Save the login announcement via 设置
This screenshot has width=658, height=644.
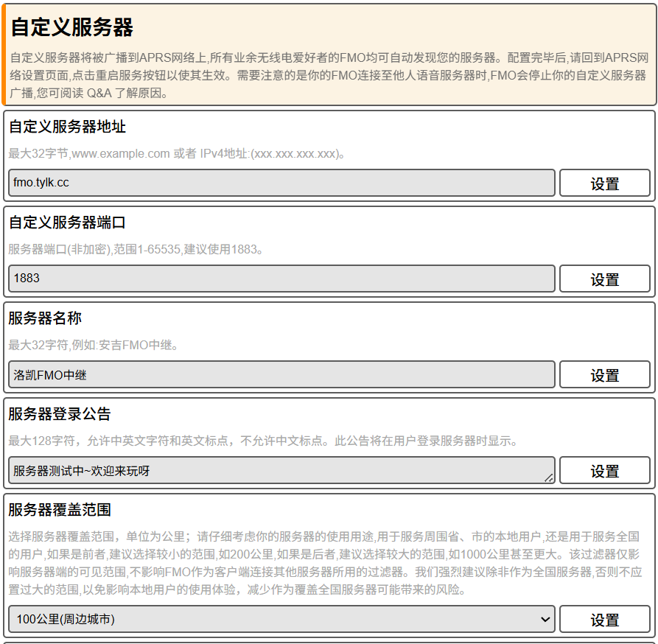(604, 471)
